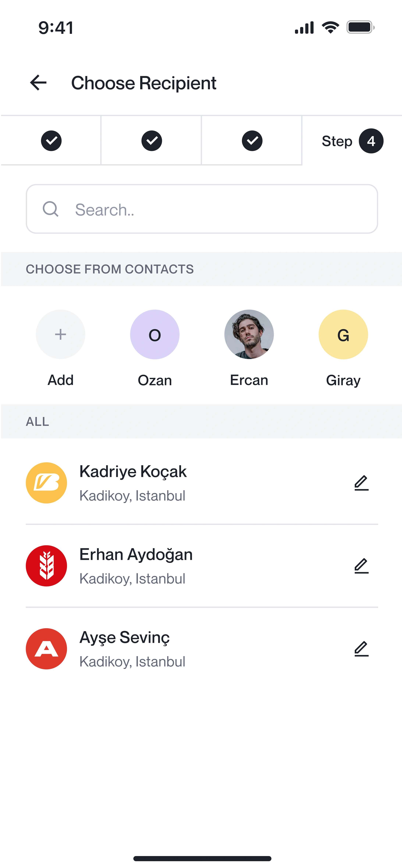Tap the red A bank logo
This screenshot has width=402, height=868.
(x=47, y=649)
